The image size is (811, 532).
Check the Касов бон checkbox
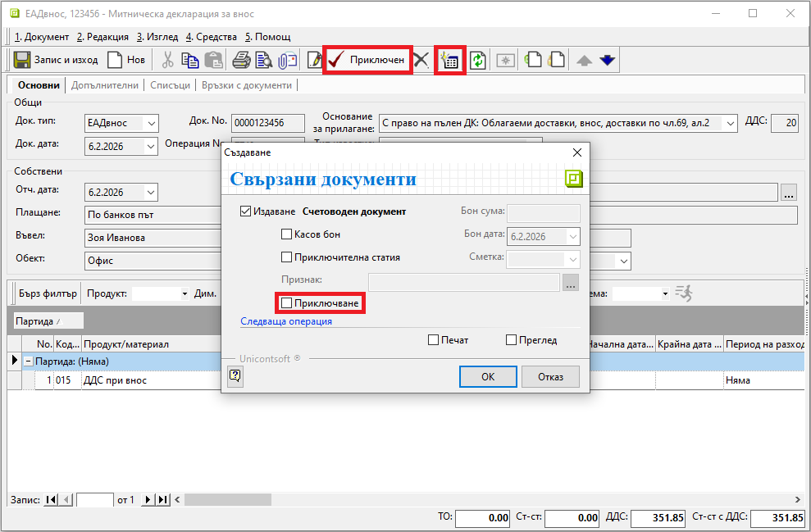tap(287, 234)
